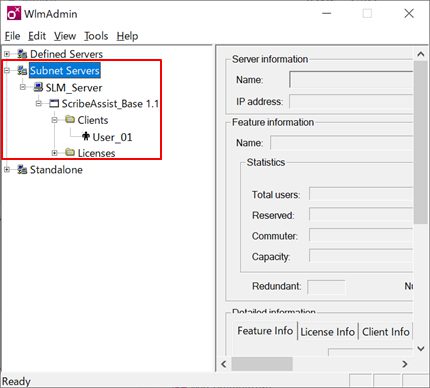Click the Clients folder icon

click(70, 119)
